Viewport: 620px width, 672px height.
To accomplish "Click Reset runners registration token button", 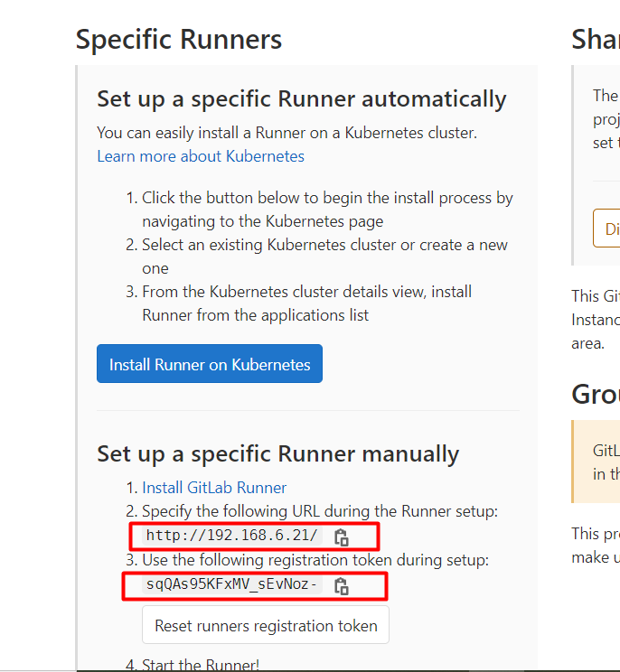I will pos(266,625).
